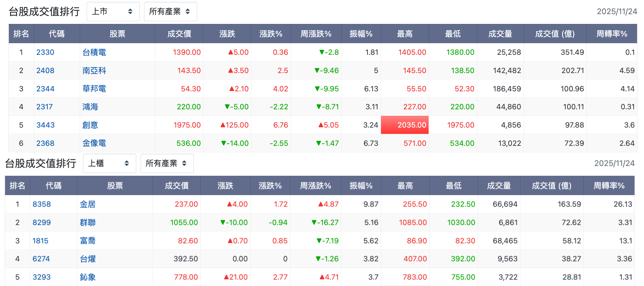Viewport: 644px width, 286px height.
Task: Select 富喬 volume 68,465
Action: point(505,241)
